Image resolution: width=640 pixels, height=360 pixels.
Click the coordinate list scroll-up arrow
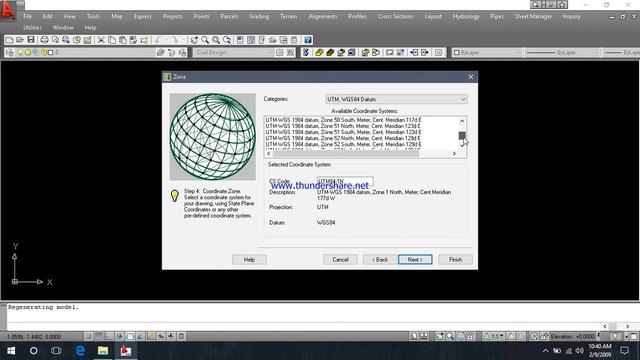point(462,121)
